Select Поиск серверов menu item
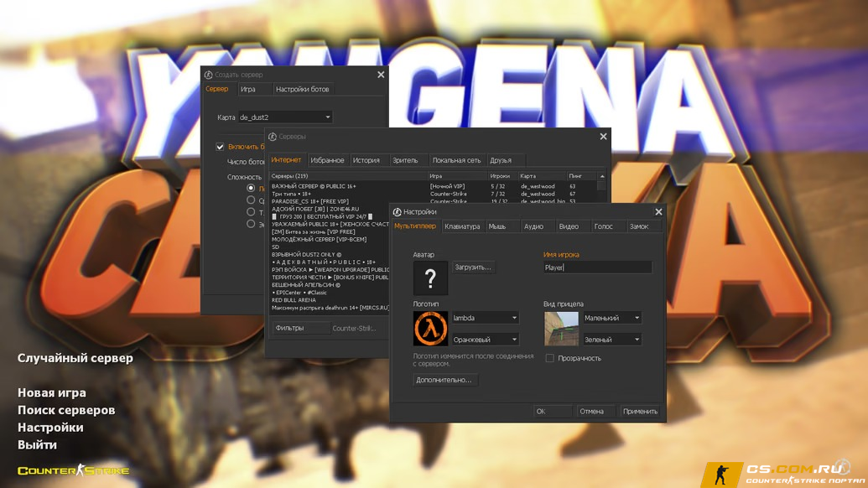 (x=66, y=410)
